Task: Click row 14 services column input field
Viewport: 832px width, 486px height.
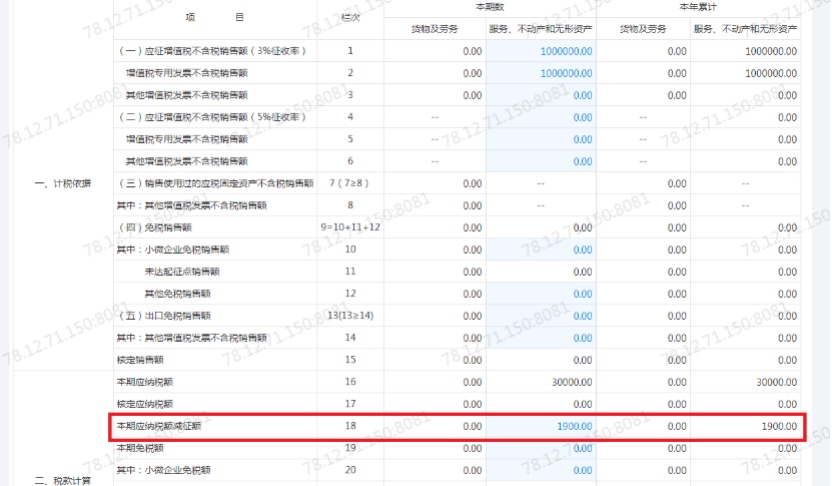Action: click(541, 338)
